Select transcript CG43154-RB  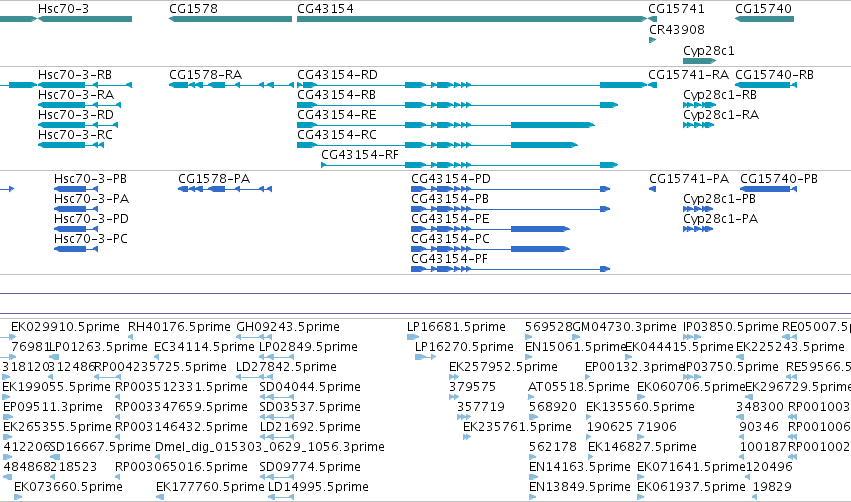pyautogui.click(x=336, y=95)
